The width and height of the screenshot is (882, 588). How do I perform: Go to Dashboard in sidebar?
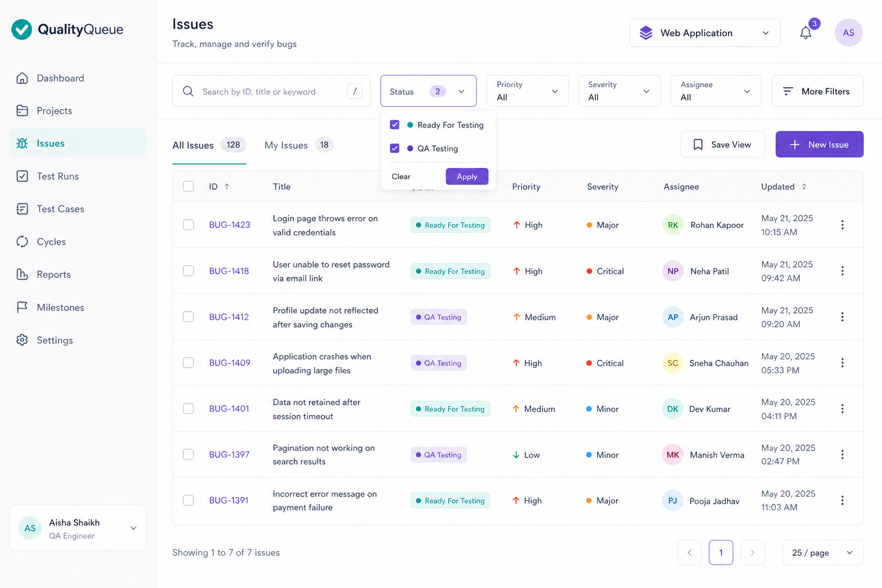pos(78,78)
